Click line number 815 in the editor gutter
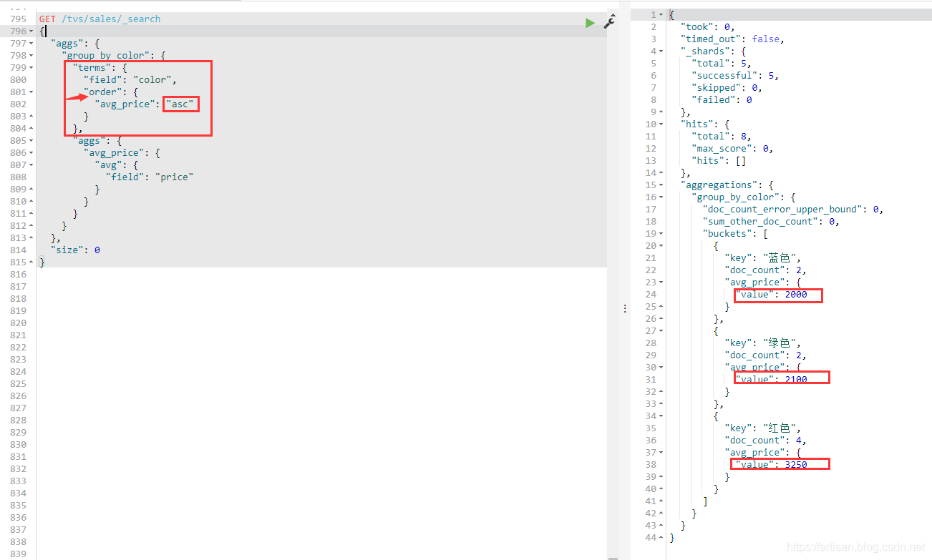The width and height of the screenshot is (932, 560). tap(19, 262)
